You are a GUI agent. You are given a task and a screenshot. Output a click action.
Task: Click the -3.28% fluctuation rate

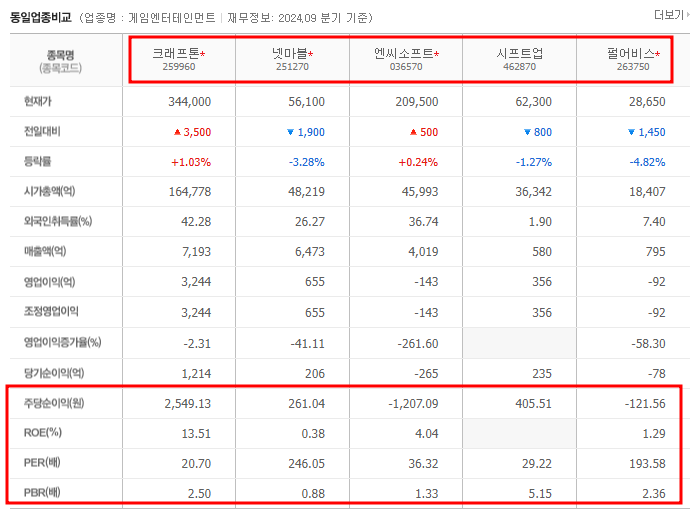(x=307, y=162)
